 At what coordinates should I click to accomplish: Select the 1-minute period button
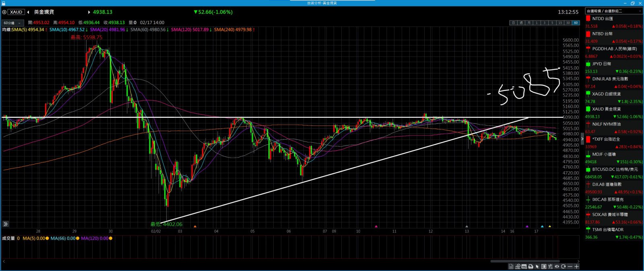pos(537,23)
